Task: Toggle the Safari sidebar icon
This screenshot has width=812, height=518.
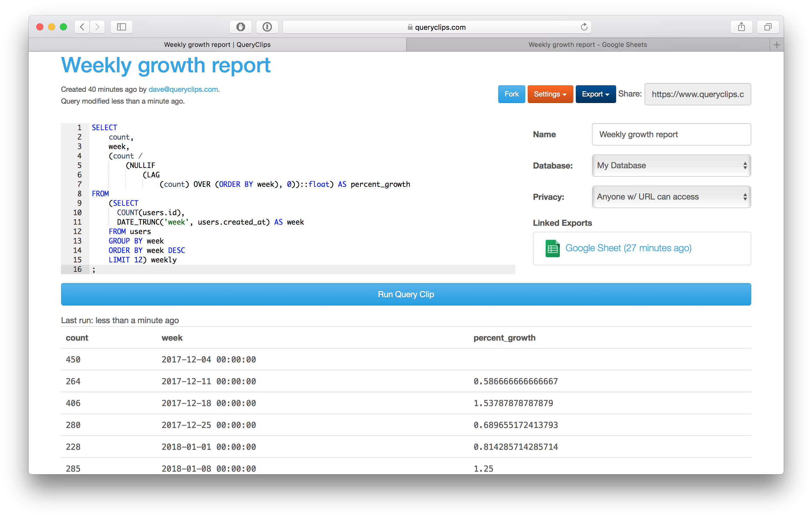Action: coord(122,27)
